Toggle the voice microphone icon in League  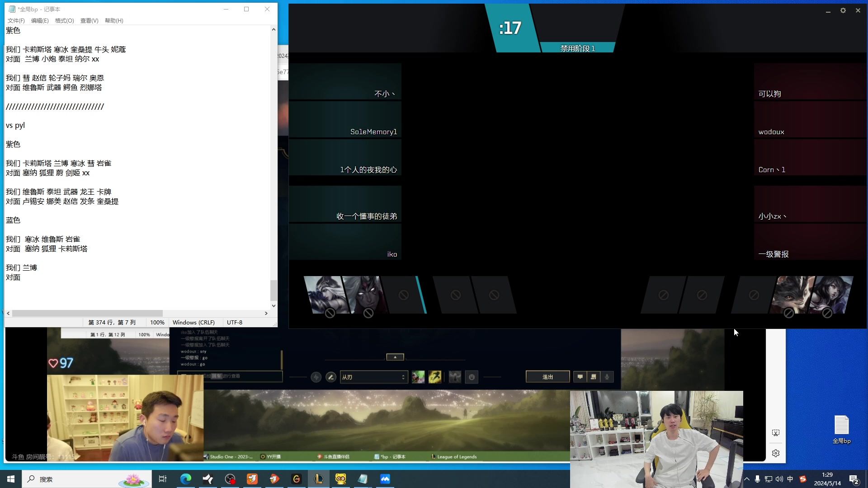(x=607, y=377)
